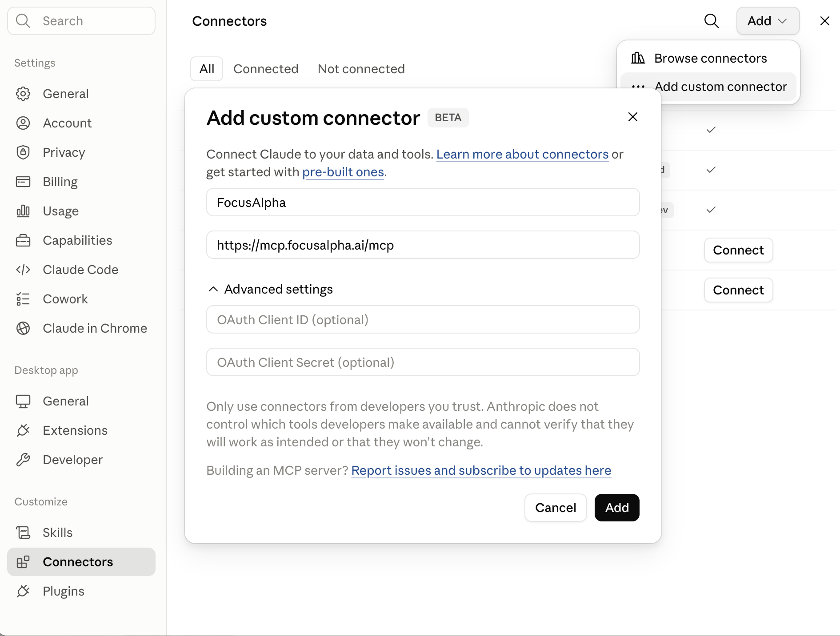Open Report issues and subscribe to updates link
Screen dimensions: 840x636
[x=481, y=470]
